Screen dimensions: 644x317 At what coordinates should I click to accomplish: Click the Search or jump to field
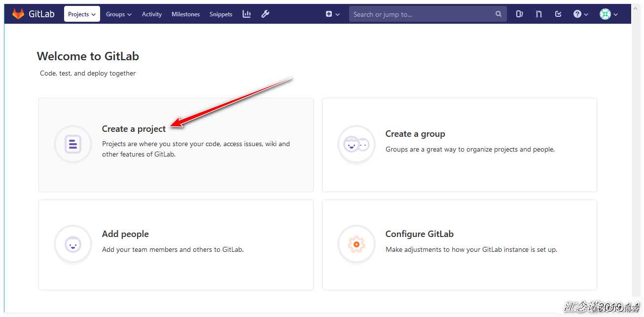pos(428,14)
